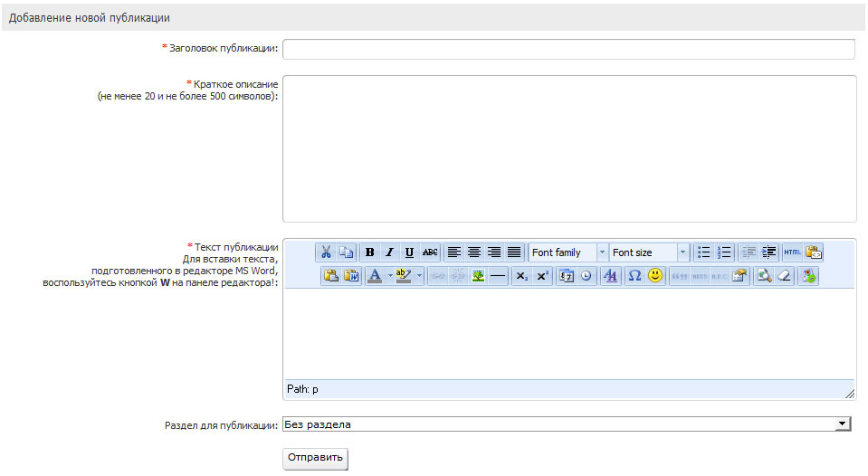The width and height of the screenshot is (868, 476).
Task: Open the Font size dropdown
Action: [x=649, y=252]
